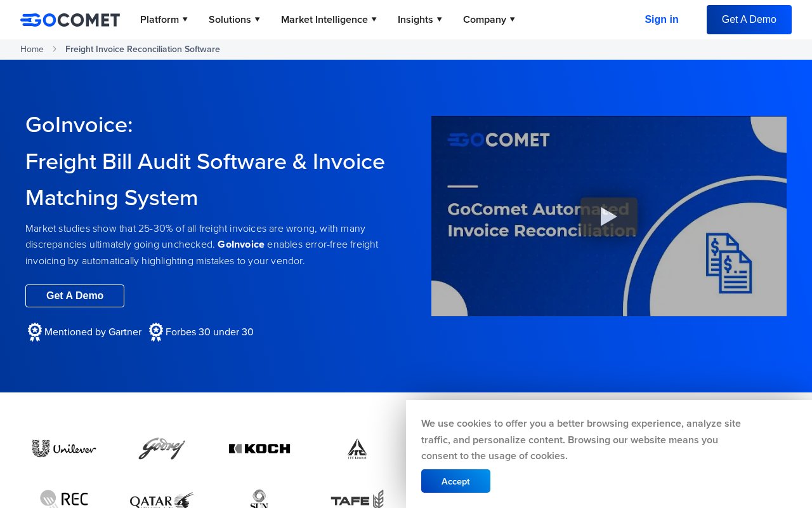
Task: Click the Freight Invoice Reconciliation Software breadcrumb
Action: (x=143, y=49)
